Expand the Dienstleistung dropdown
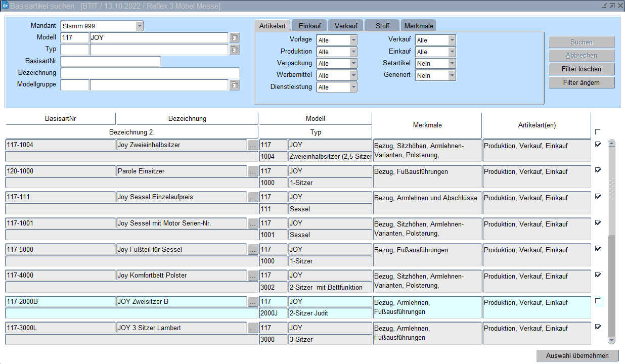625x364 pixels. [x=353, y=87]
